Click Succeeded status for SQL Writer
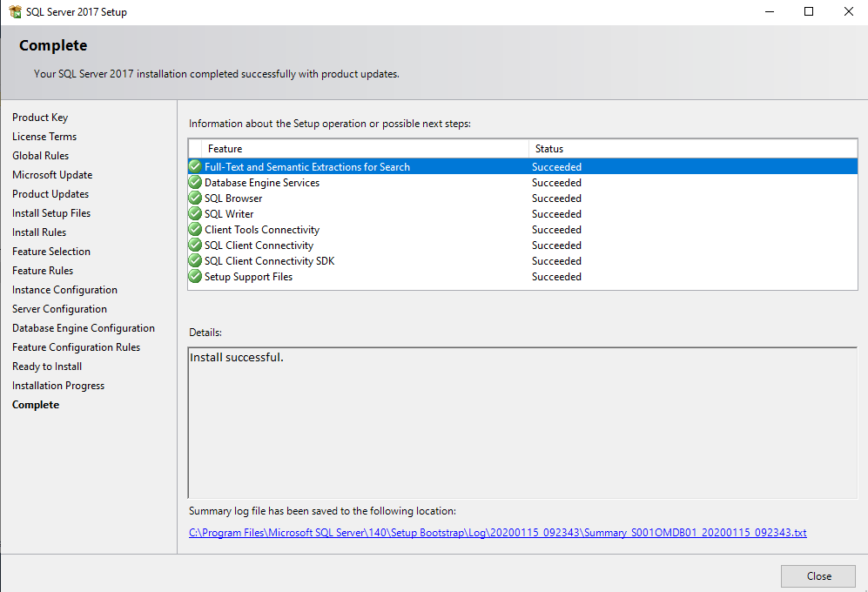 click(x=556, y=214)
